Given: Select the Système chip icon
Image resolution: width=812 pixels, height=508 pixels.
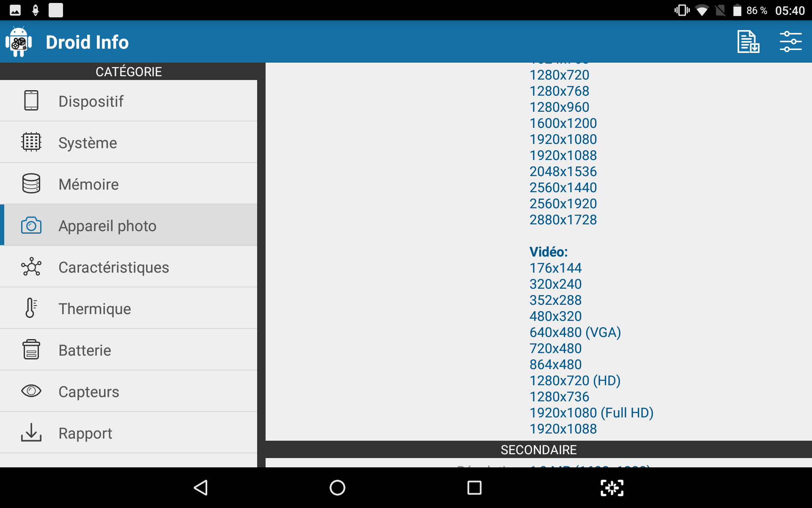Looking at the screenshot, I should [31, 142].
